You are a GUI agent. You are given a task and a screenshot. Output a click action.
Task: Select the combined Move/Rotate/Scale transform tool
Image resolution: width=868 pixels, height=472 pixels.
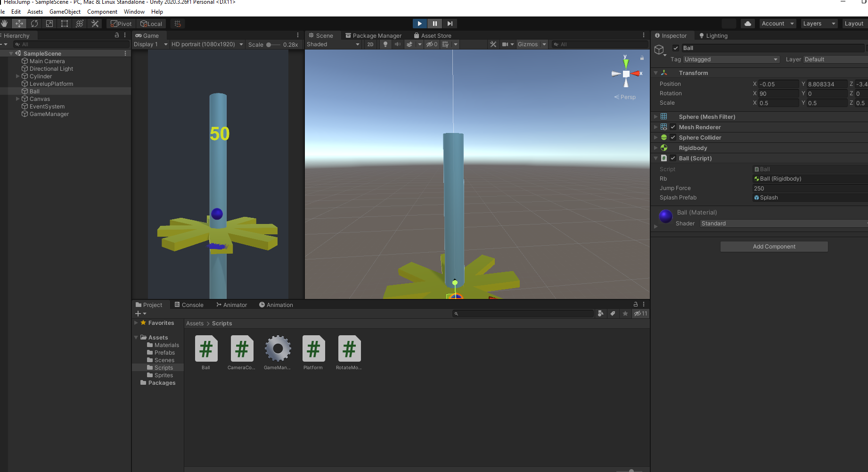pos(80,23)
